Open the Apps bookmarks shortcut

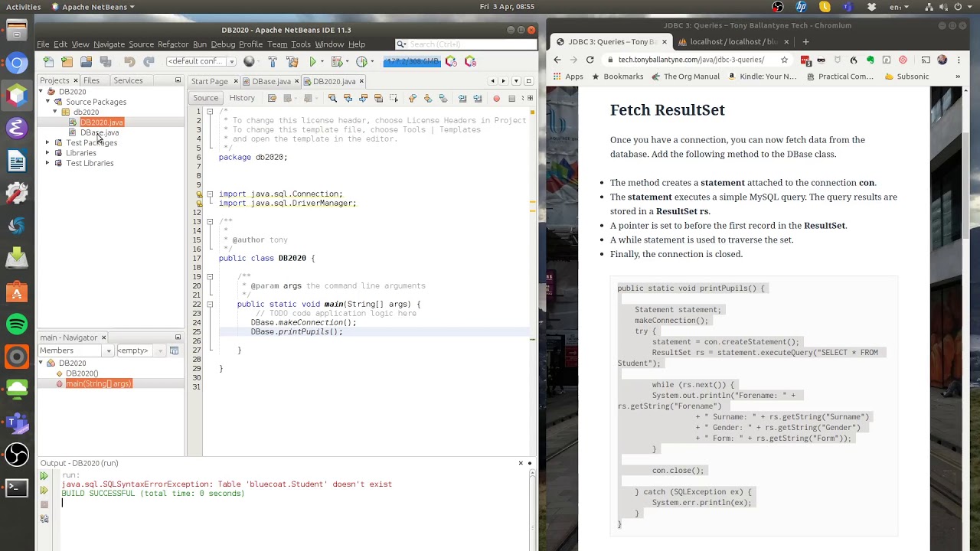(568, 77)
